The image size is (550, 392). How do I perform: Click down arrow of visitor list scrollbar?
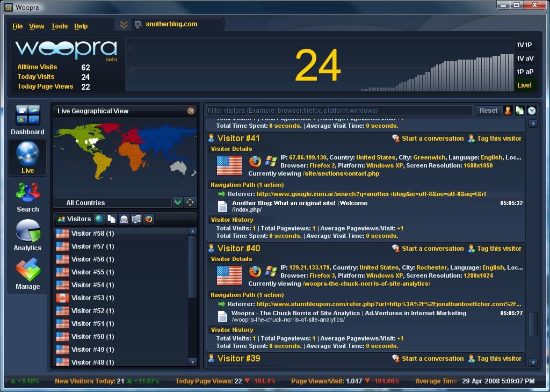(x=192, y=362)
